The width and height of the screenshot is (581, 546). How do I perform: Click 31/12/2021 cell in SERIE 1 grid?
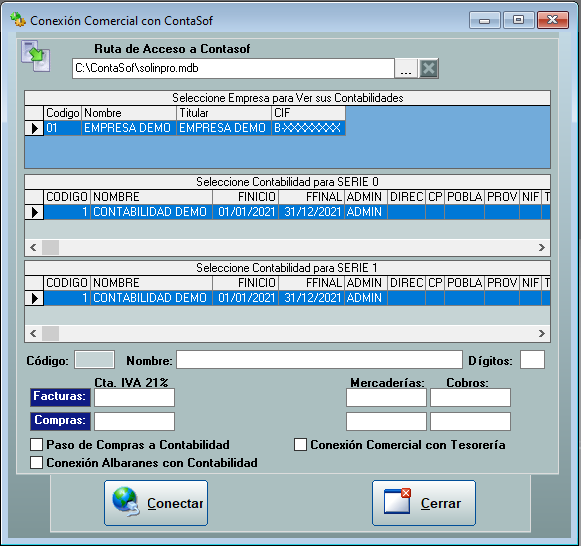point(312,298)
